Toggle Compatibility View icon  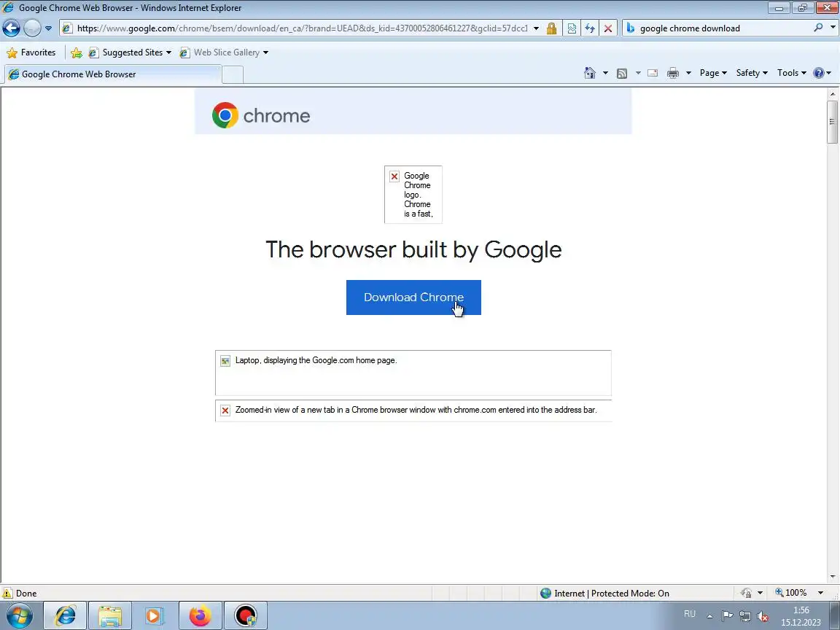tap(572, 28)
